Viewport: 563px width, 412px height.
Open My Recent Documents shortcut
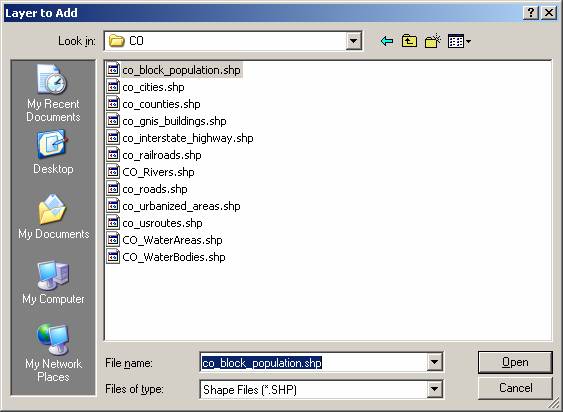tap(53, 93)
